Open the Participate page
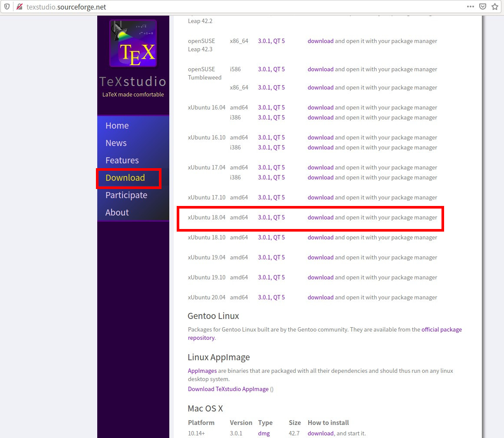Image resolution: width=504 pixels, height=438 pixels. [x=126, y=196]
